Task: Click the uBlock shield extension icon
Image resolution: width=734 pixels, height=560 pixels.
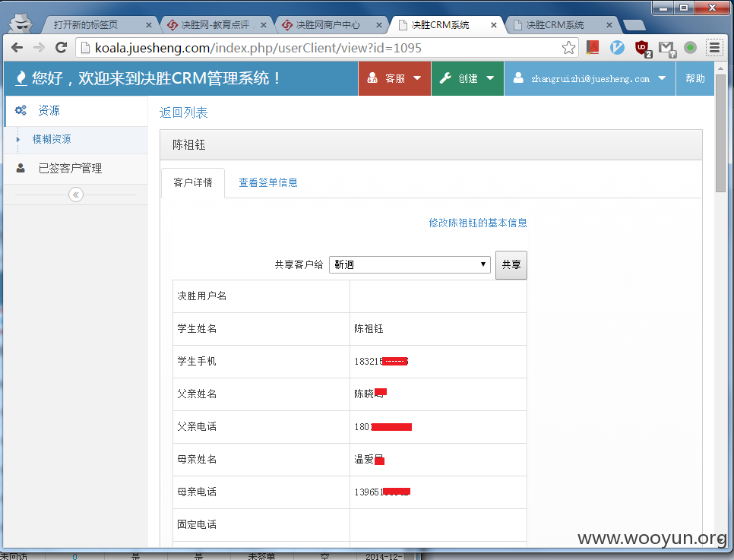Action: pos(642,48)
